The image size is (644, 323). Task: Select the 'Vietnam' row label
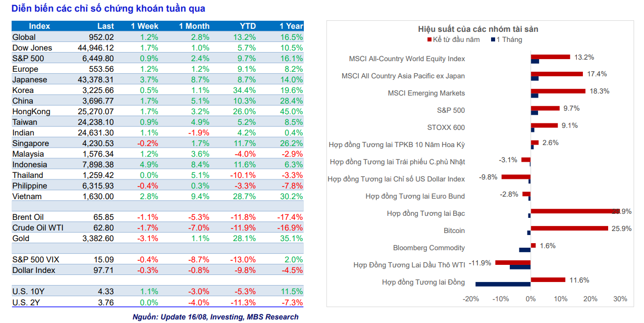click(27, 196)
